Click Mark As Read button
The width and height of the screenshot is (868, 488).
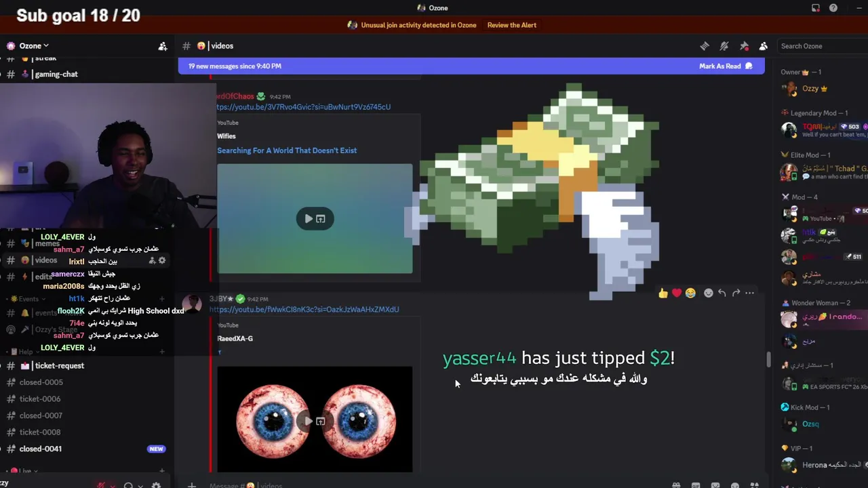tap(726, 66)
